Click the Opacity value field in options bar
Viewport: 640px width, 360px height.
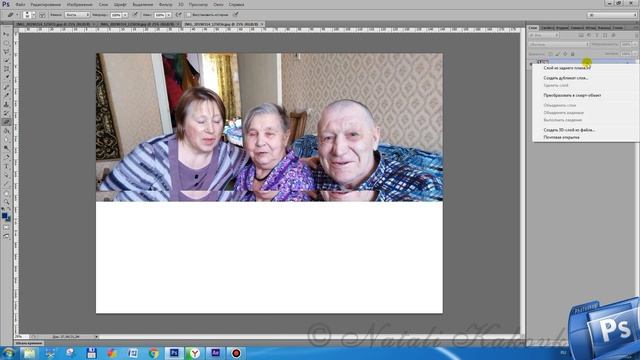point(116,15)
